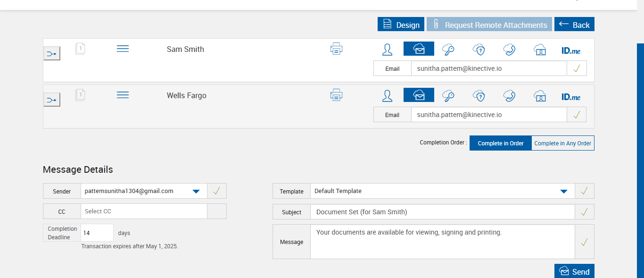Pick the phone authentication icon for Wells Fargo
The width and height of the screenshot is (644, 278).
[509, 95]
